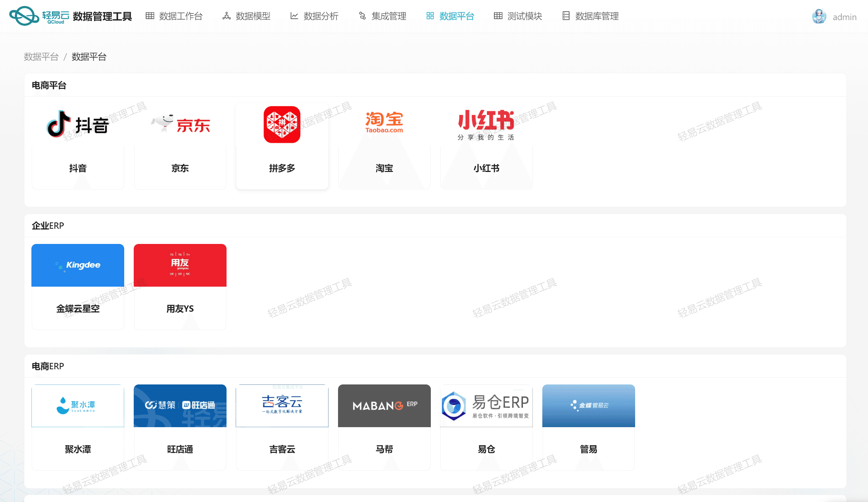Click the admin username

(x=844, y=17)
